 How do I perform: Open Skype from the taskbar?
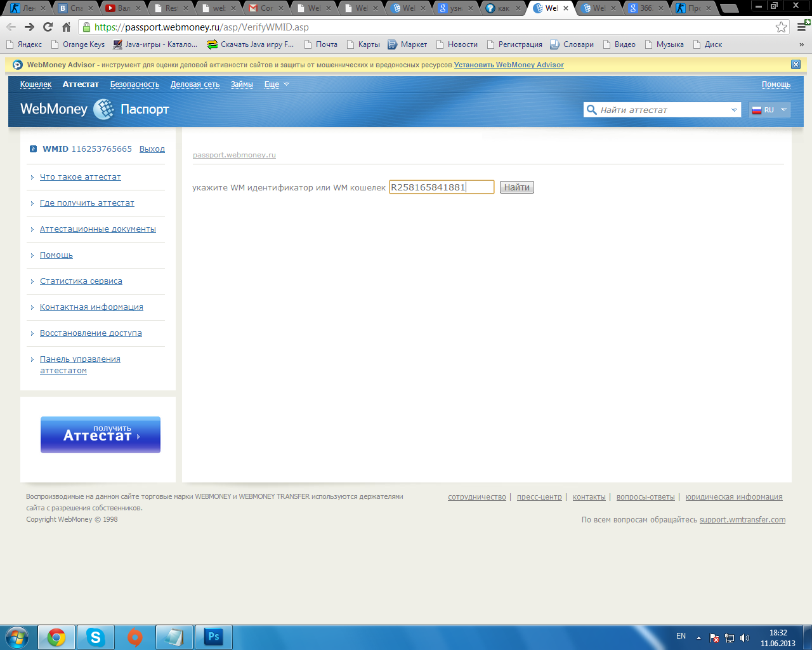96,637
